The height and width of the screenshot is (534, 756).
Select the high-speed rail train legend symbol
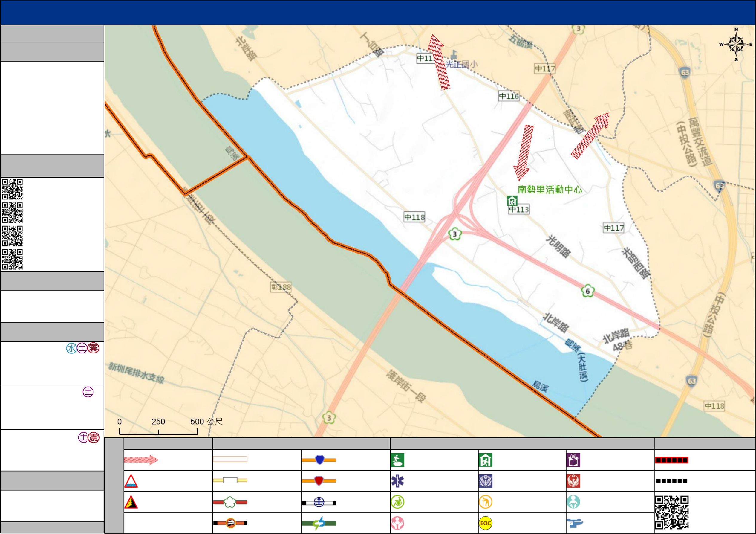pos(230,523)
